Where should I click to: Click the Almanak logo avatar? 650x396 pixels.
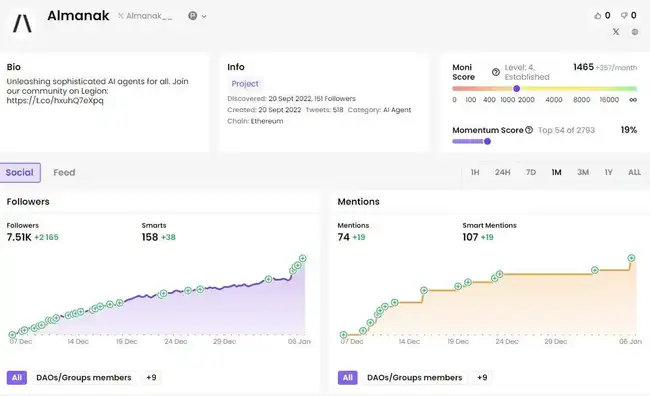[x=22, y=23]
